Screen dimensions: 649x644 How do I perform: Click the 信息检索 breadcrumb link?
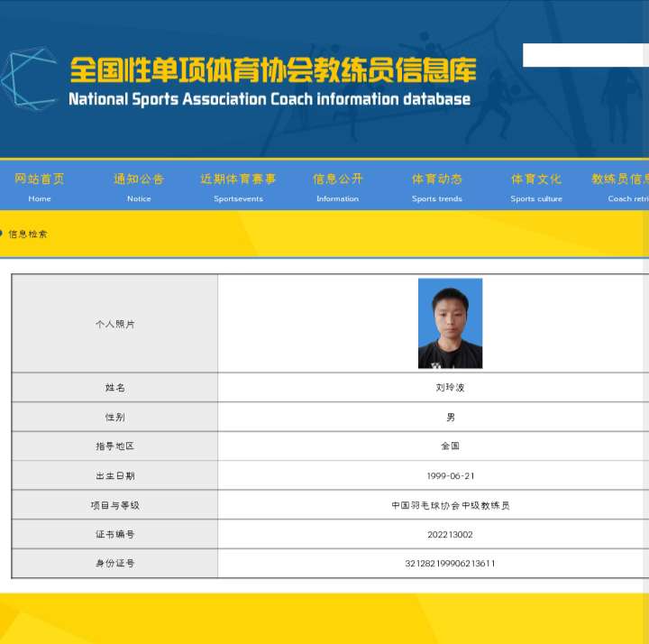pyautogui.click(x=28, y=234)
